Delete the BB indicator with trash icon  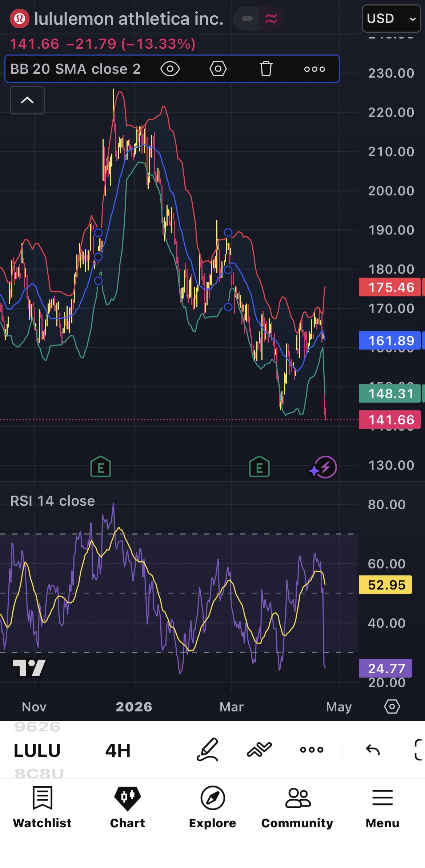pos(266,69)
